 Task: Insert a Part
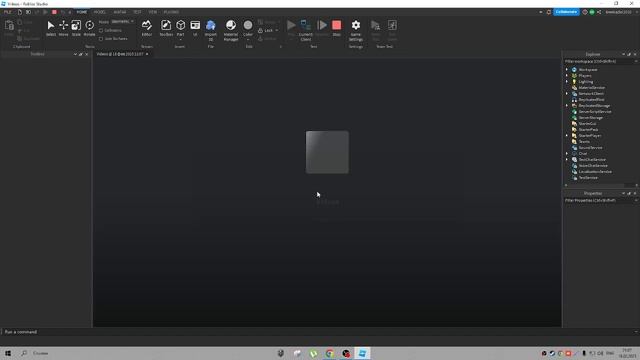[180, 26]
